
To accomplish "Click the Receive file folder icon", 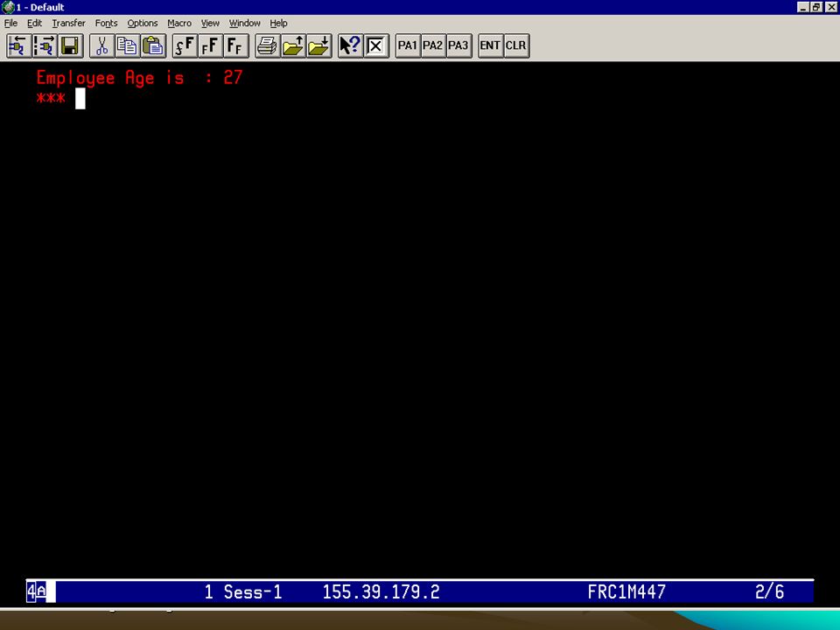I will [x=318, y=46].
